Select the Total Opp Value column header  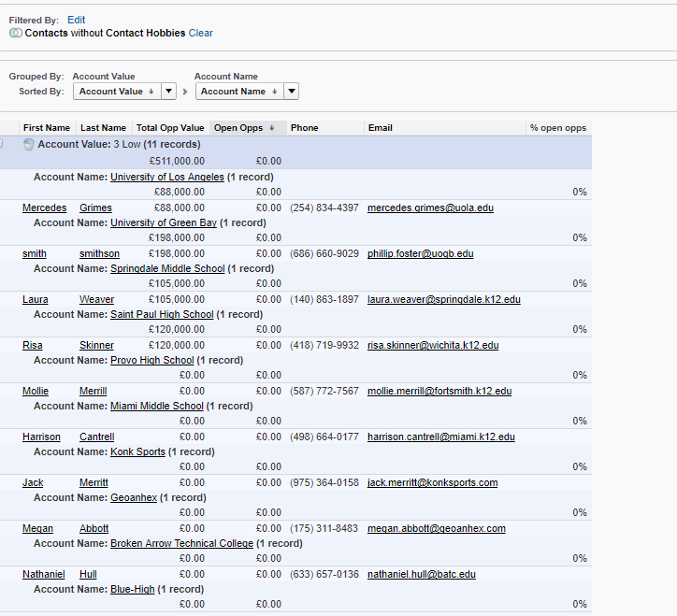(170, 128)
